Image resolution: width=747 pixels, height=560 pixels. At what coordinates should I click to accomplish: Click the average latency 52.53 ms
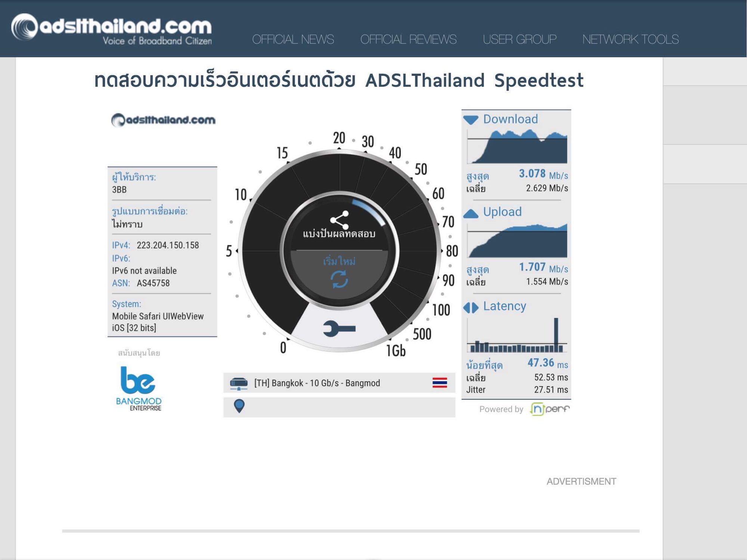click(551, 377)
